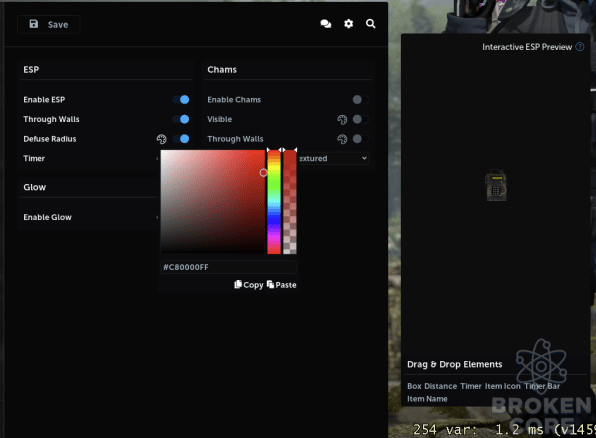Screen dimensions: 596x438
Task: Pick a shade in the saturation square
Action: point(213,202)
